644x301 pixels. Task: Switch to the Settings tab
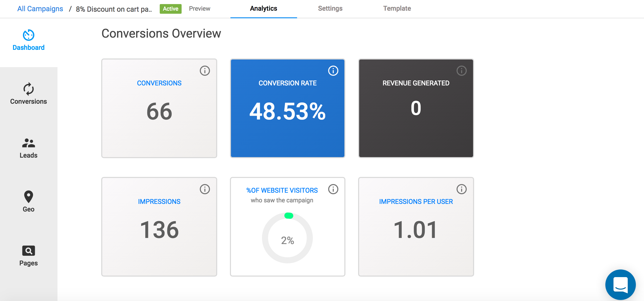coord(330,9)
